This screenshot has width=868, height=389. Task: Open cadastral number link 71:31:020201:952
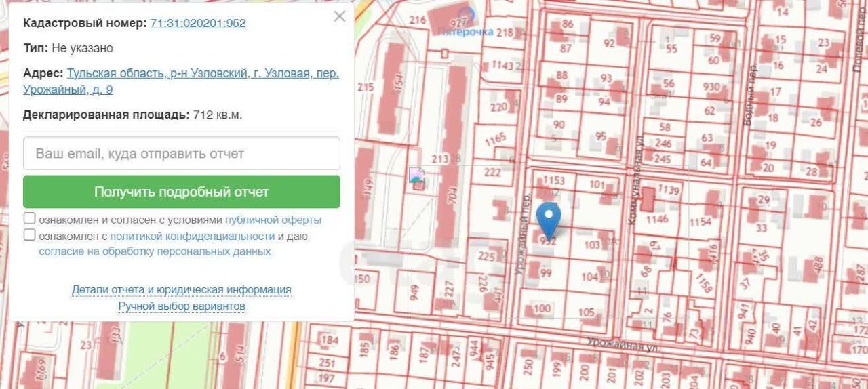pos(197,23)
